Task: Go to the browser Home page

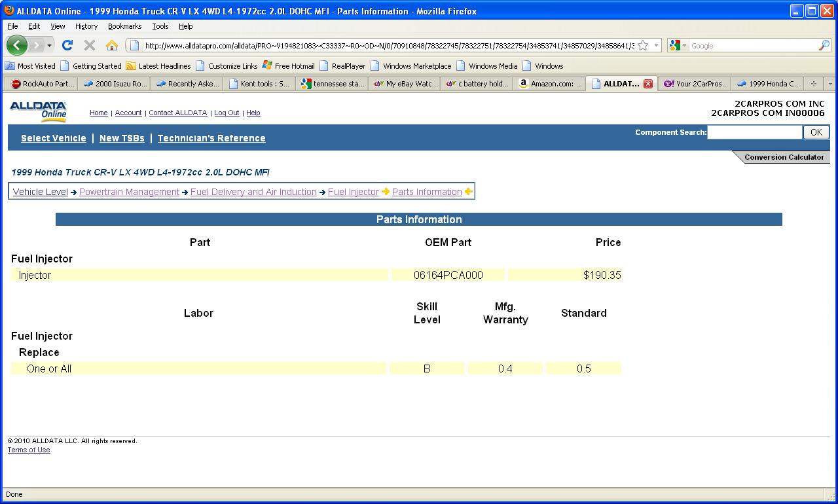Action: (x=112, y=45)
